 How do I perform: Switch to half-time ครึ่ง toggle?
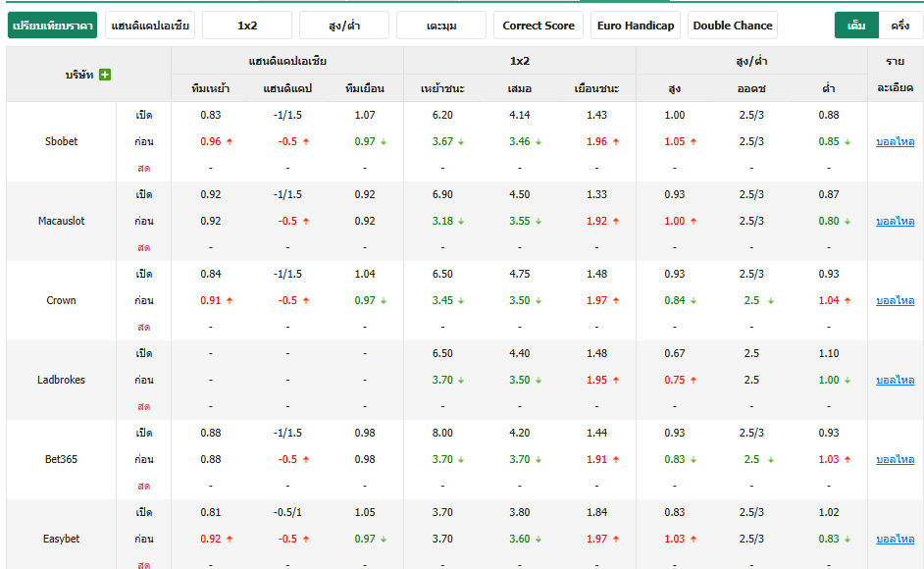click(899, 26)
